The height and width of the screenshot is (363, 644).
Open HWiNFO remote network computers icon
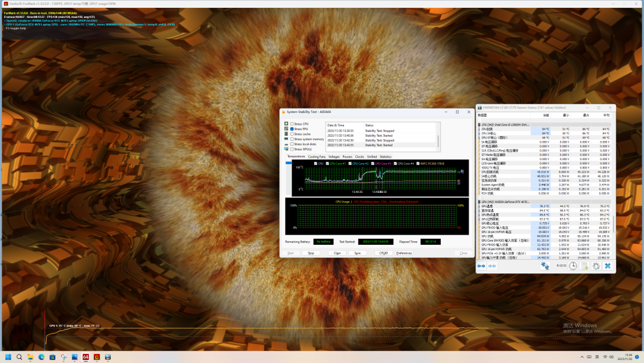point(544,266)
